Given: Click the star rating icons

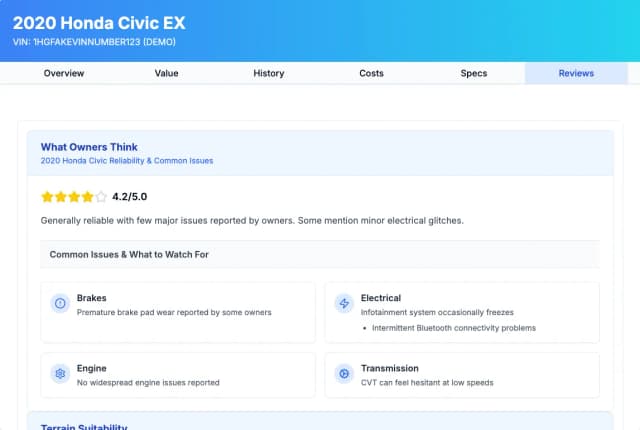Looking at the screenshot, I should (x=74, y=197).
